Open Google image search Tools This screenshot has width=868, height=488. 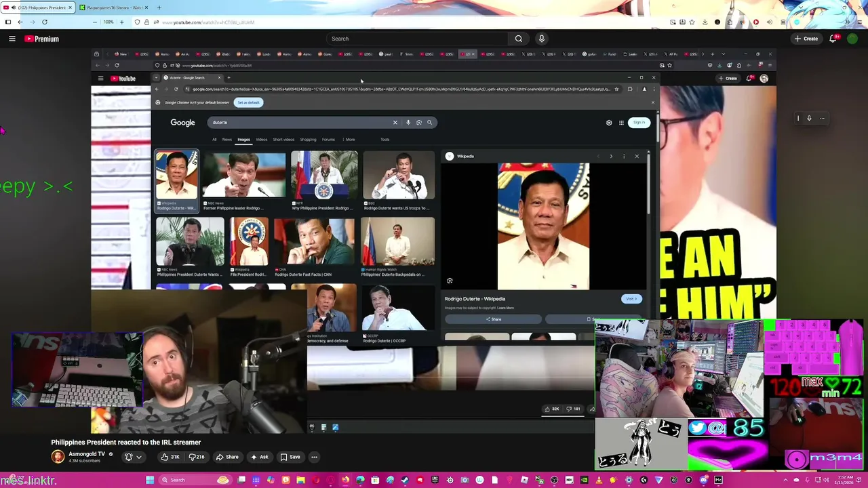tap(384, 140)
